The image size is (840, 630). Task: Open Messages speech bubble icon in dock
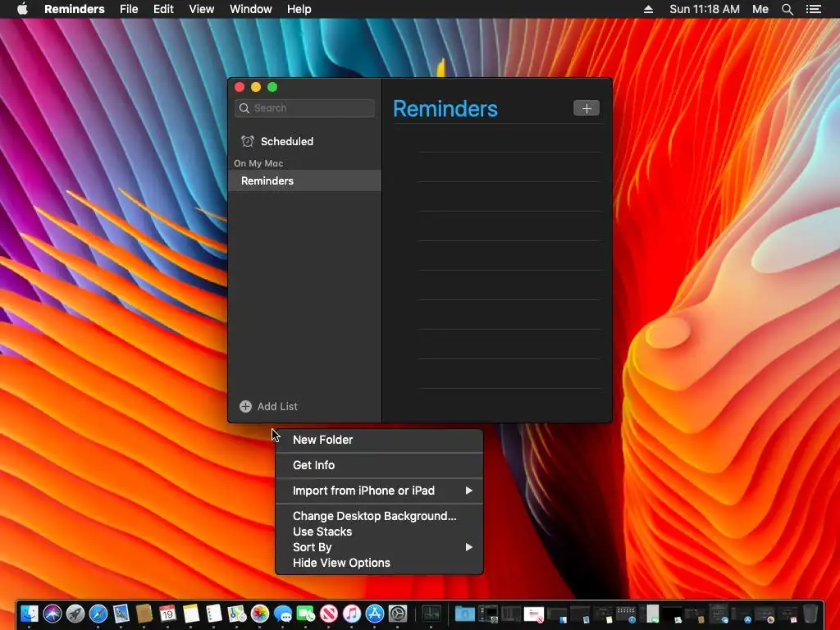[x=283, y=614]
